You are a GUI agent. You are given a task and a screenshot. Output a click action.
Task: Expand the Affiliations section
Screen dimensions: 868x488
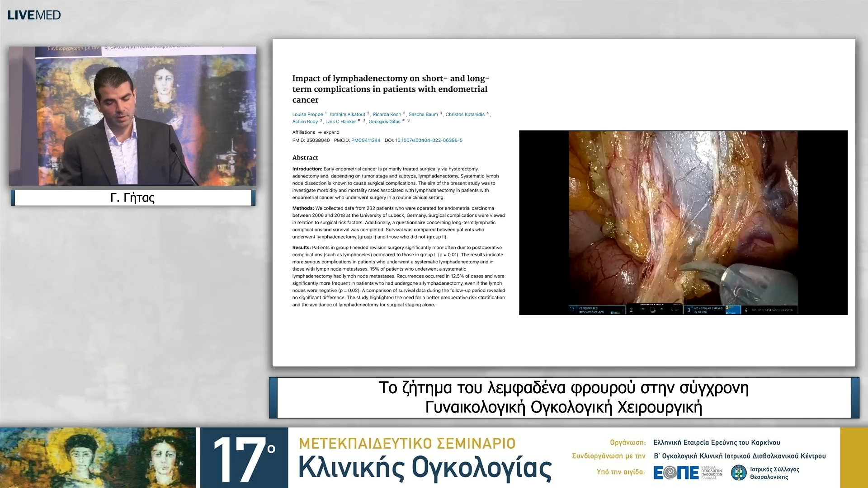tap(329, 132)
